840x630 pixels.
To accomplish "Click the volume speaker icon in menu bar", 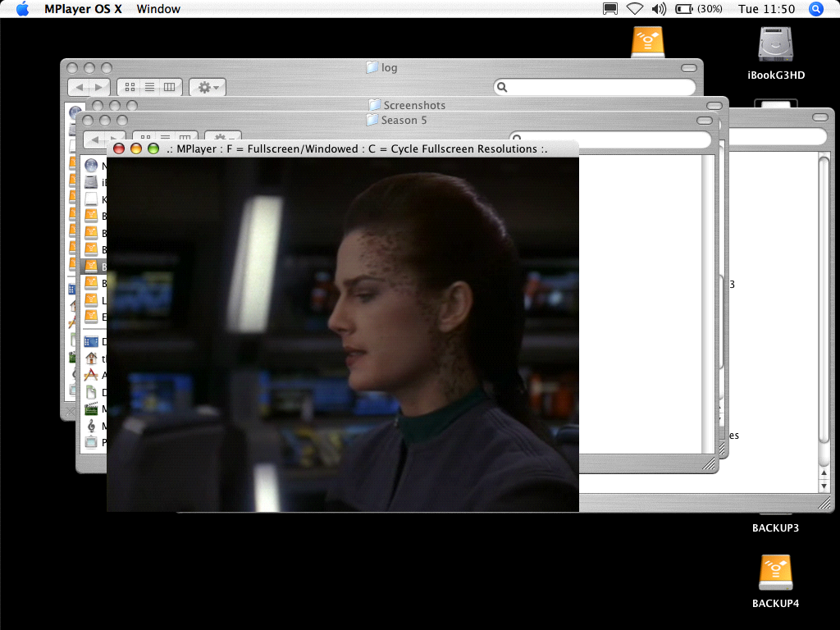I will point(659,8).
